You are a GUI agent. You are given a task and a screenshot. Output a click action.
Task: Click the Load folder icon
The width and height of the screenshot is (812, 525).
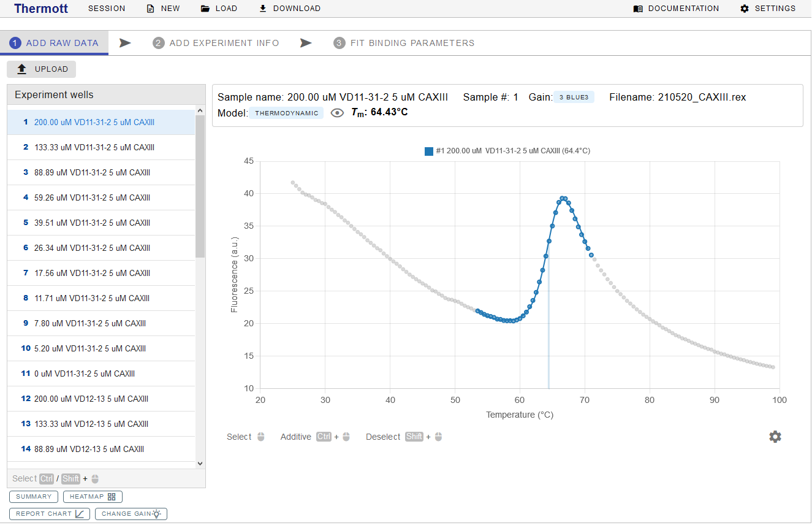205,9
